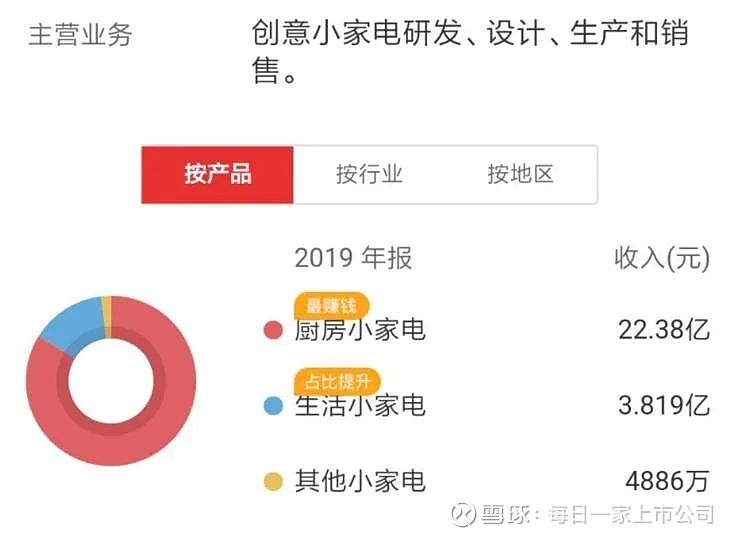737x537 pixels.
Task: Click the 占比提升 orange badge
Action: pos(337,381)
